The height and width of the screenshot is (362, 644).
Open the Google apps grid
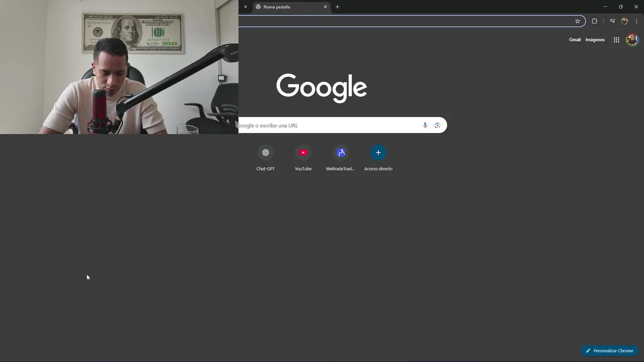616,40
